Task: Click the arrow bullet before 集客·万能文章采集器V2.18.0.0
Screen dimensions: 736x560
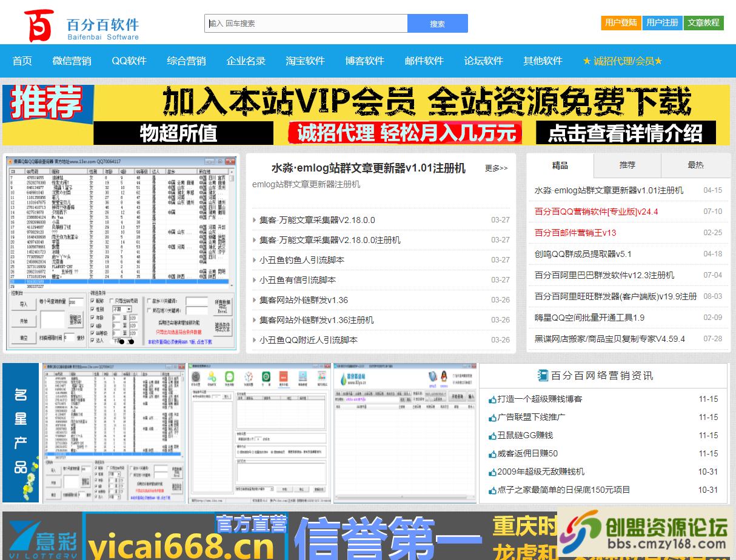Action: pos(255,220)
